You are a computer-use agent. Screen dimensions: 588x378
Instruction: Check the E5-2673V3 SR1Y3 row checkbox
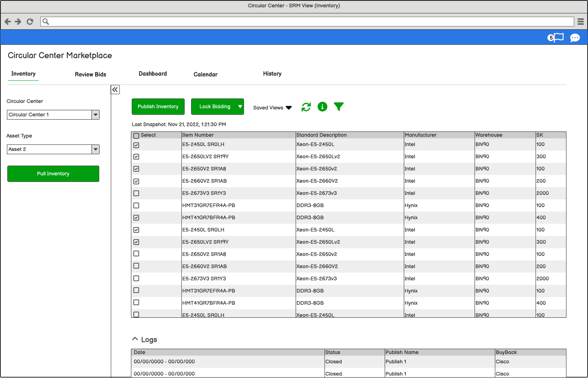pos(136,193)
